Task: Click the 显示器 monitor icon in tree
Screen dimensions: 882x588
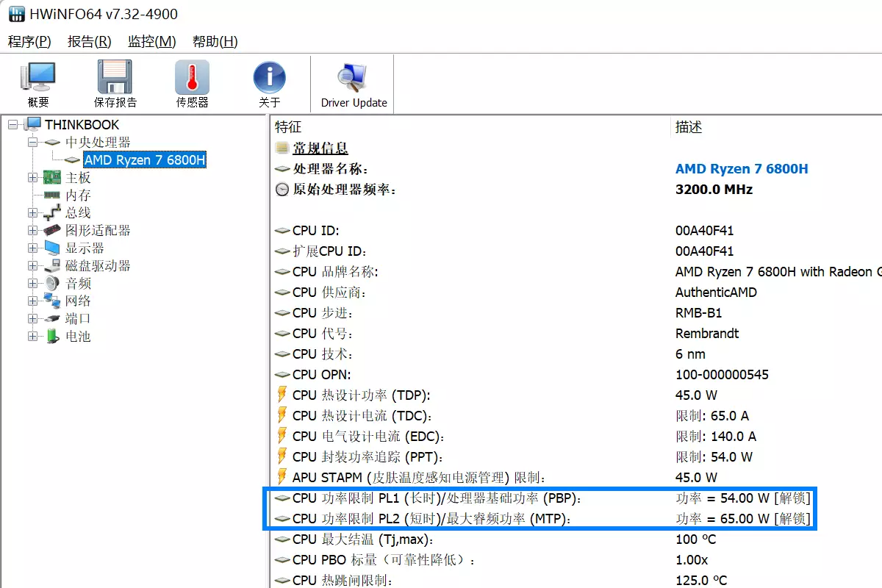Action: 52,248
